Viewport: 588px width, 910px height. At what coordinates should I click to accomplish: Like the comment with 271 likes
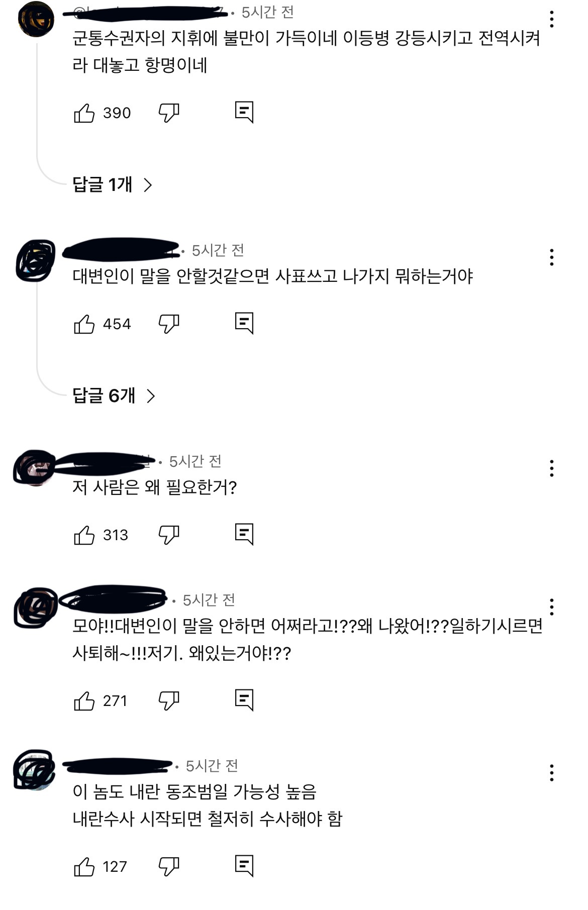(x=84, y=701)
